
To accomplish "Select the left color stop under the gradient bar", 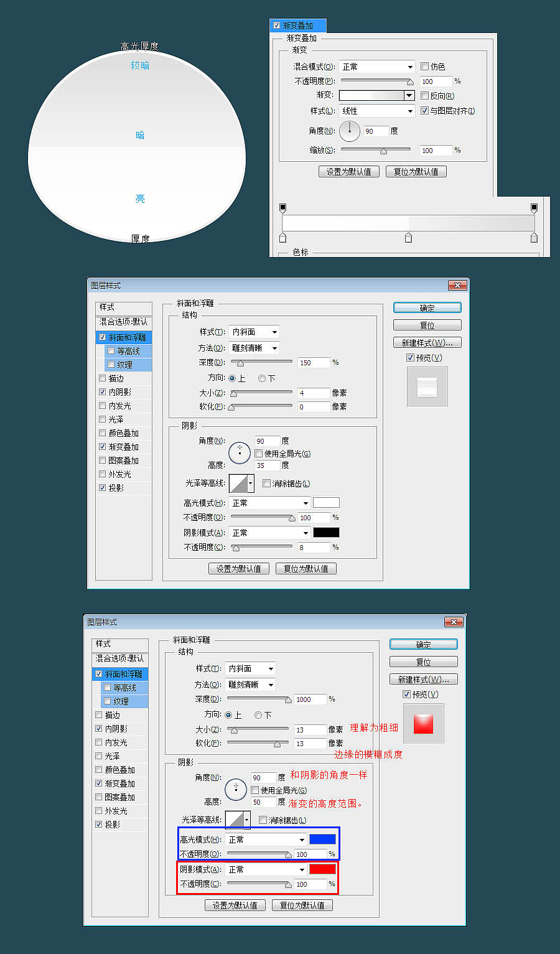I will coord(283,237).
